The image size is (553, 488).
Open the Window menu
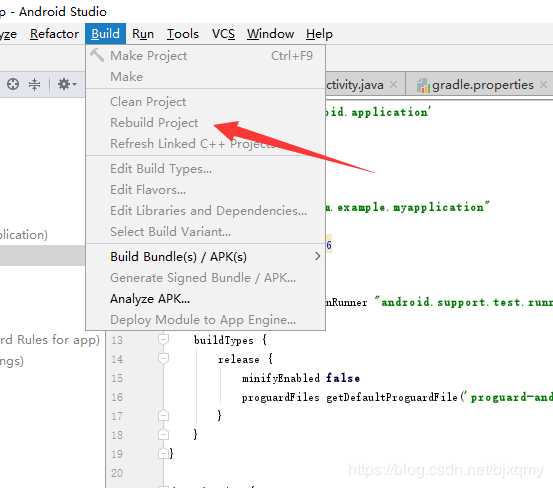tap(270, 34)
